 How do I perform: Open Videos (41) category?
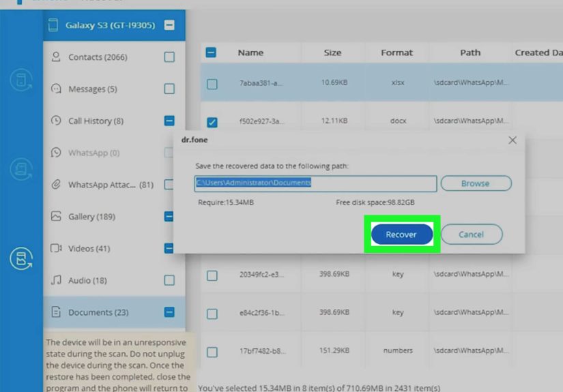point(89,249)
